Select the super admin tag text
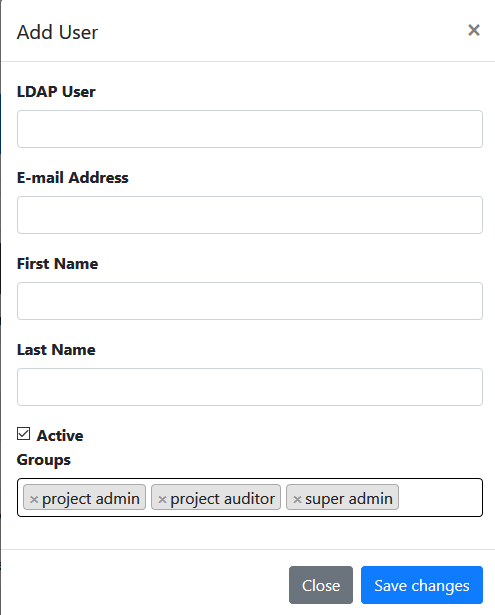 pos(349,499)
